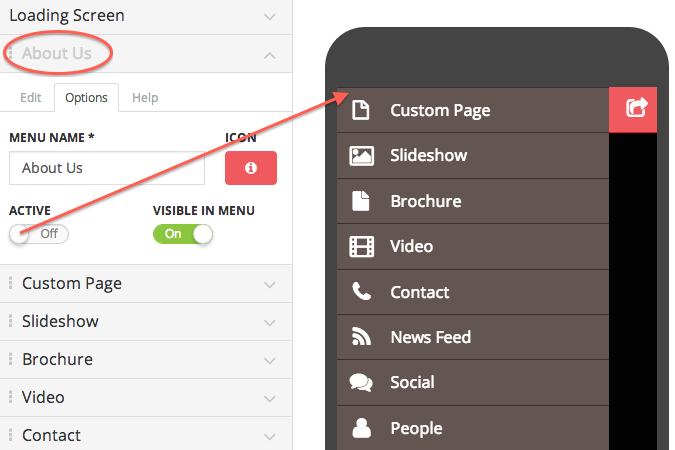Screen dimensions: 675x450
Task: Click the share icon in phone preview
Action: pos(636,108)
